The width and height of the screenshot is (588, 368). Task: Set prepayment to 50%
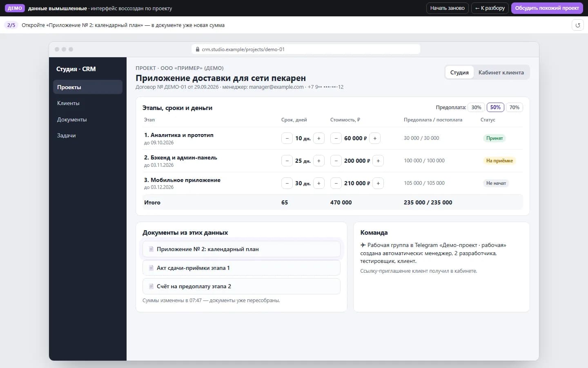(495, 108)
